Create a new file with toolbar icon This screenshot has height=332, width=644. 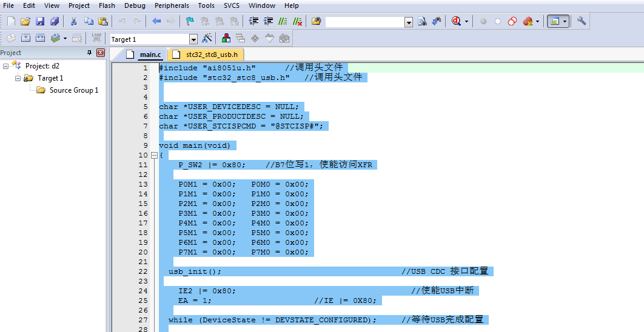coord(11,21)
